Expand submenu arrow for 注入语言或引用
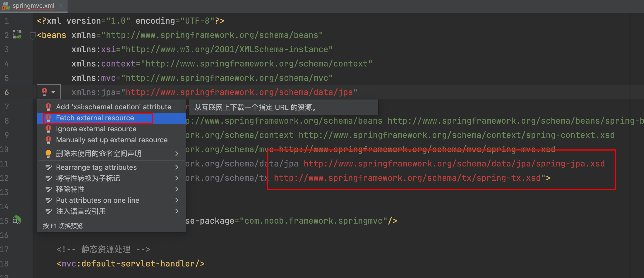644x278 pixels. point(177,211)
